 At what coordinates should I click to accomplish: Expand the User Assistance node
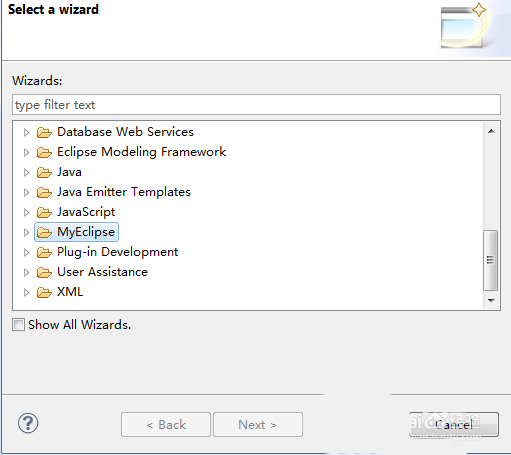tap(26, 272)
